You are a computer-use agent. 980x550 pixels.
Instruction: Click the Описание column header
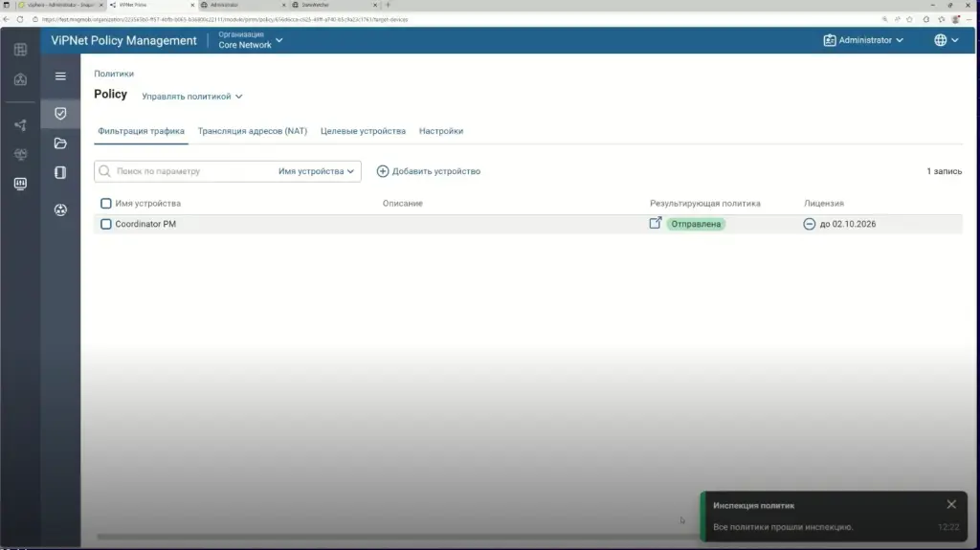[x=403, y=204]
